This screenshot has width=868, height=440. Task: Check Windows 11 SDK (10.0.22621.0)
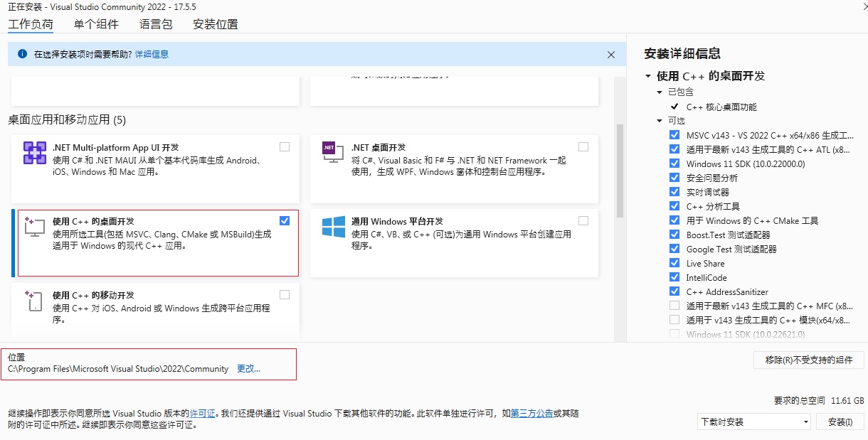coord(674,334)
